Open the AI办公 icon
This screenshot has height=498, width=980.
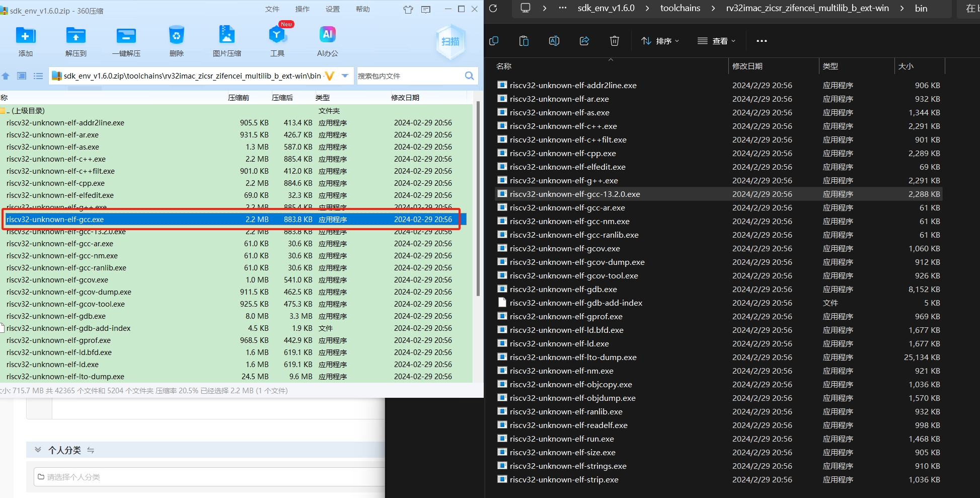(328, 35)
